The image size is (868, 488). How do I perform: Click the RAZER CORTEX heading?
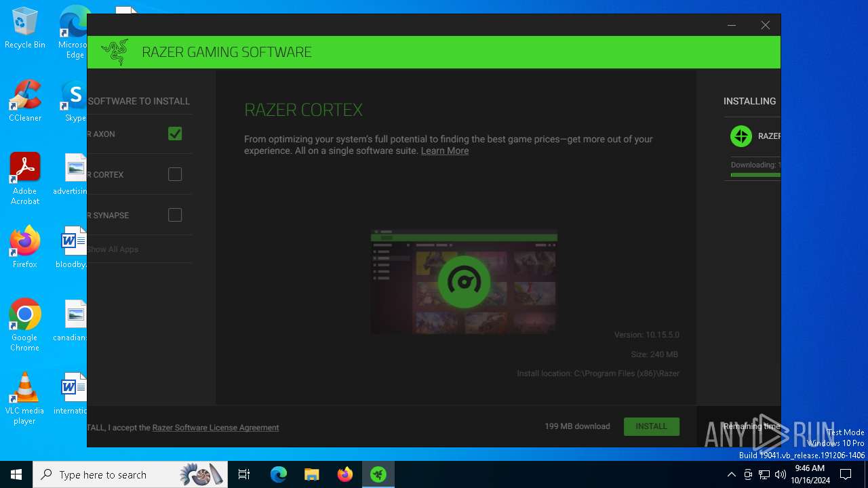[x=303, y=110]
